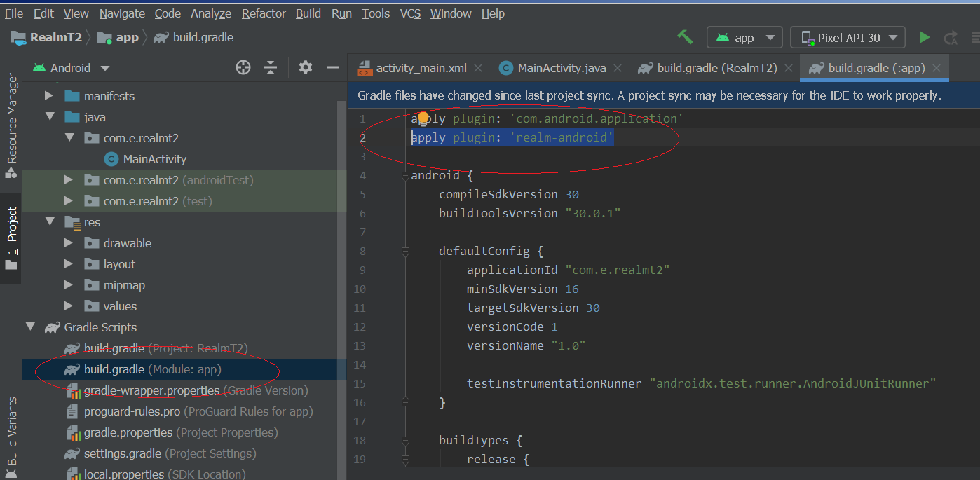Expand com.e.realmt2 (test) package
Viewport: 980px width, 480px height.
69,200
